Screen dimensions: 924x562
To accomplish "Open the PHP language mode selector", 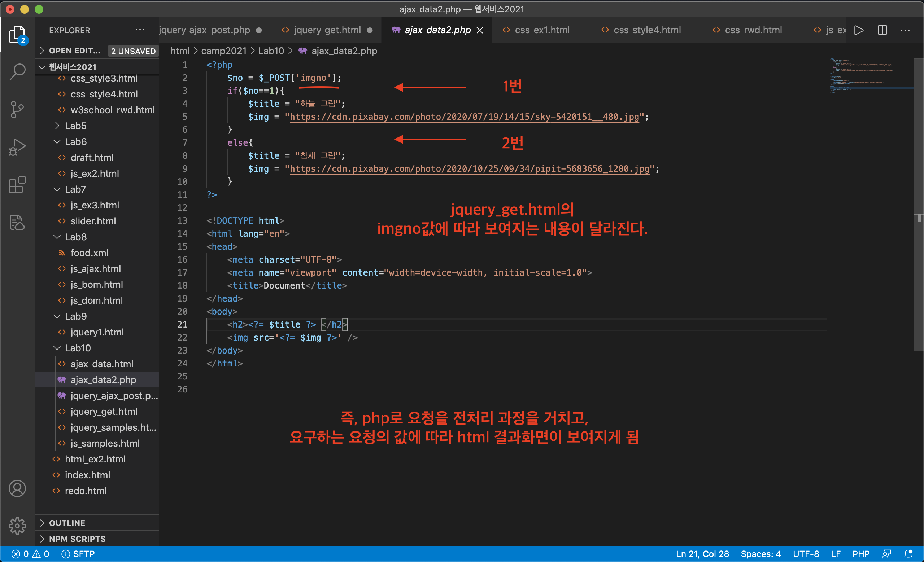I will pos(860,554).
